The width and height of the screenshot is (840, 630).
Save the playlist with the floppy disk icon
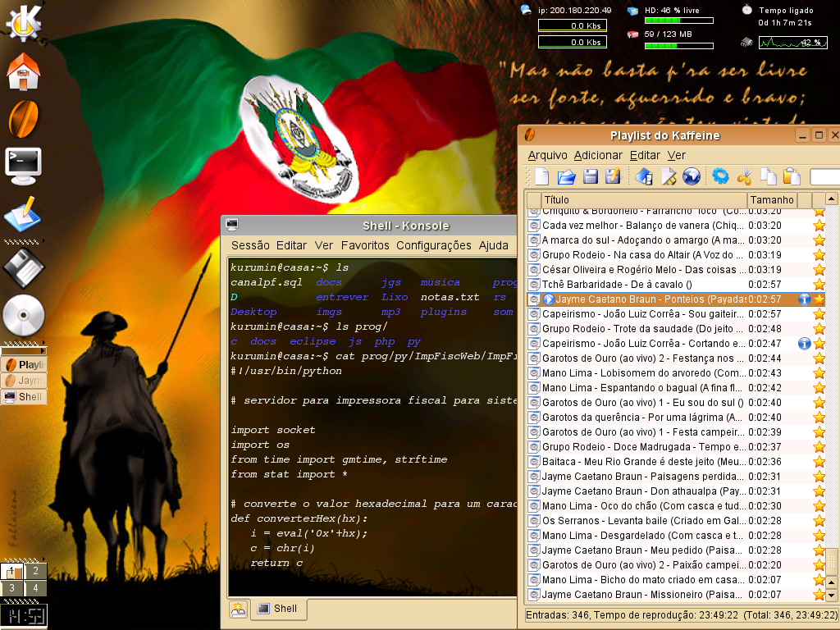coord(590,176)
